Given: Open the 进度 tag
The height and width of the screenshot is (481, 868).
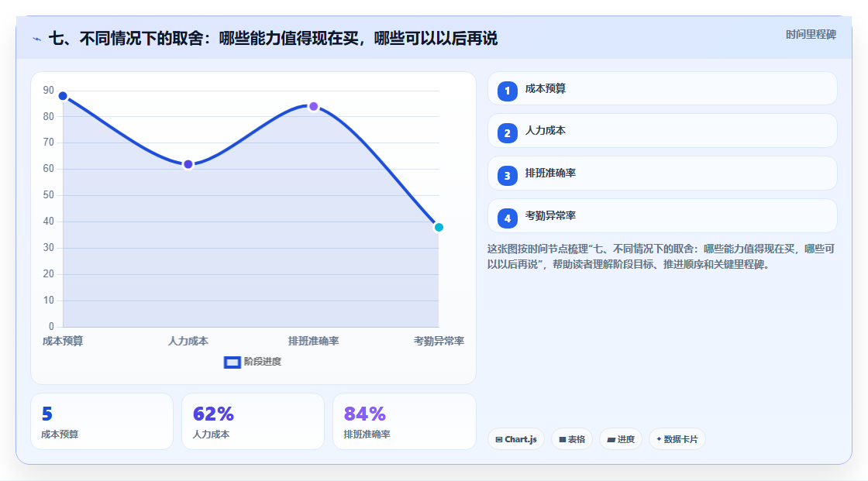Looking at the screenshot, I should (x=621, y=439).
